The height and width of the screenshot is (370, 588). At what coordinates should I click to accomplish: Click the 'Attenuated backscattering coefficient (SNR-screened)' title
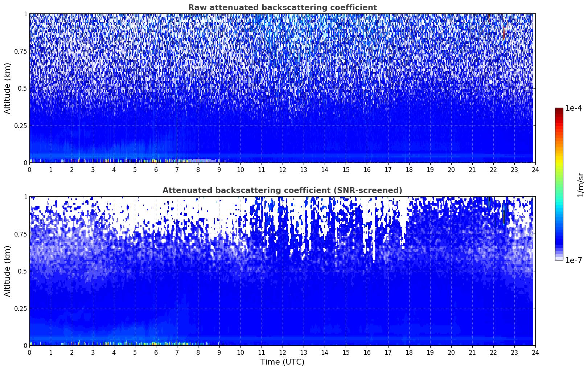click(282, 190)
